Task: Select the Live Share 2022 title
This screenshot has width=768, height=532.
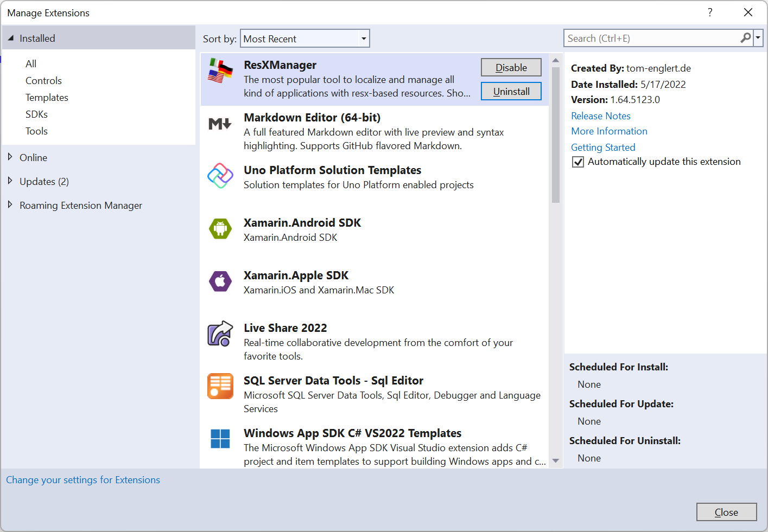Action: click(285, 328)
